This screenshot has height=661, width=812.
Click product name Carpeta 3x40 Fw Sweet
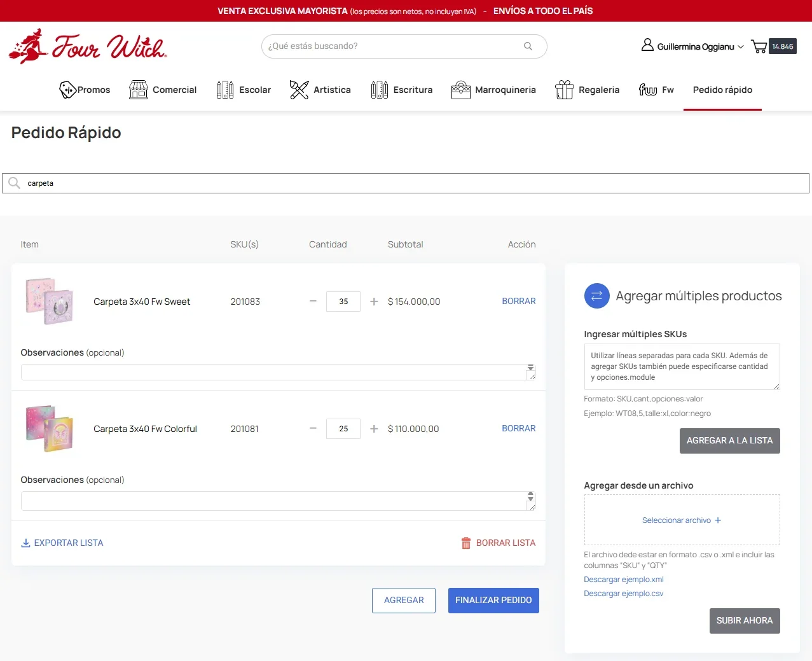point(142,302)
